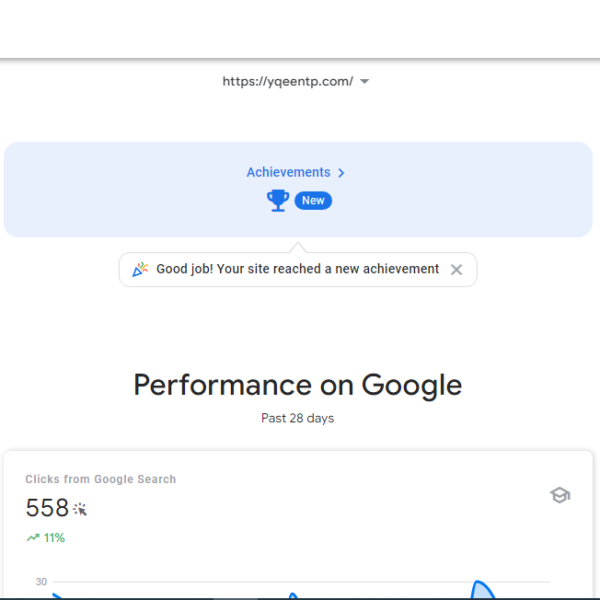
Task: Click the party popper celebration icon
Action: (x=140, y=269)
